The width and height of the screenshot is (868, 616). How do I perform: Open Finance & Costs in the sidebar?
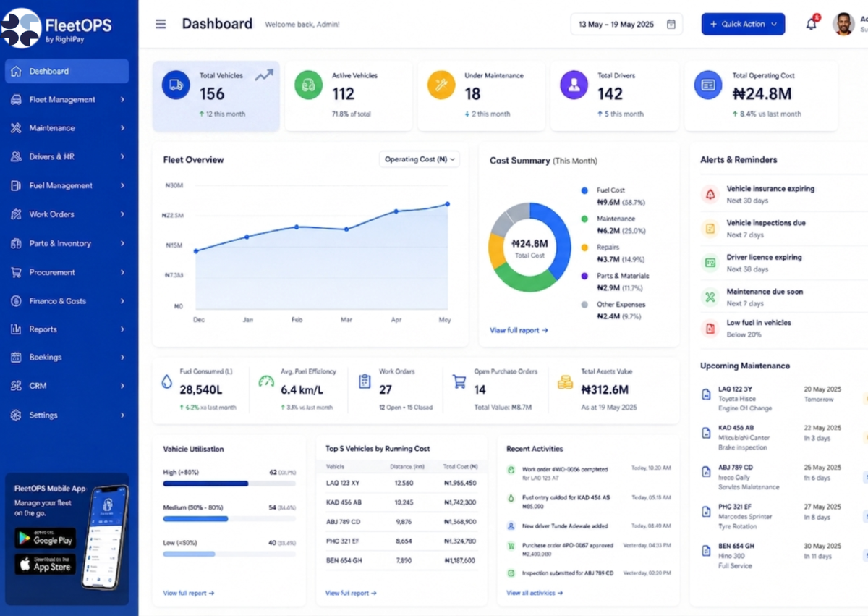coord(67,301)
